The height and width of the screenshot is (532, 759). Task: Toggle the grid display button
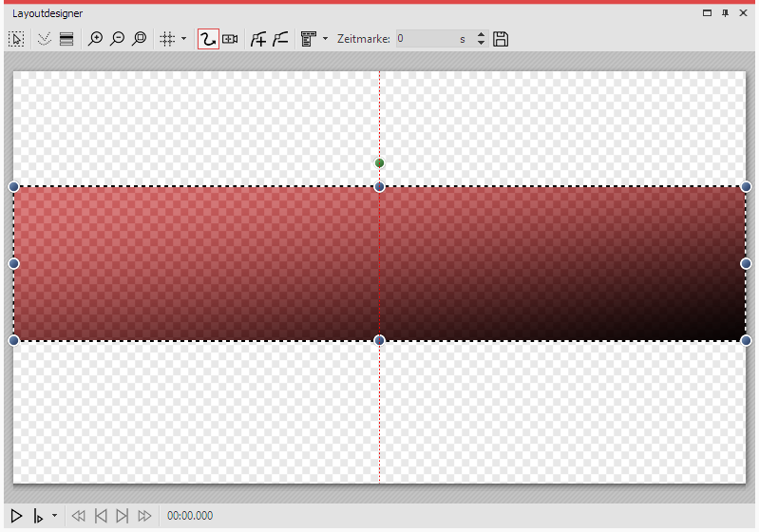[167, 39]
